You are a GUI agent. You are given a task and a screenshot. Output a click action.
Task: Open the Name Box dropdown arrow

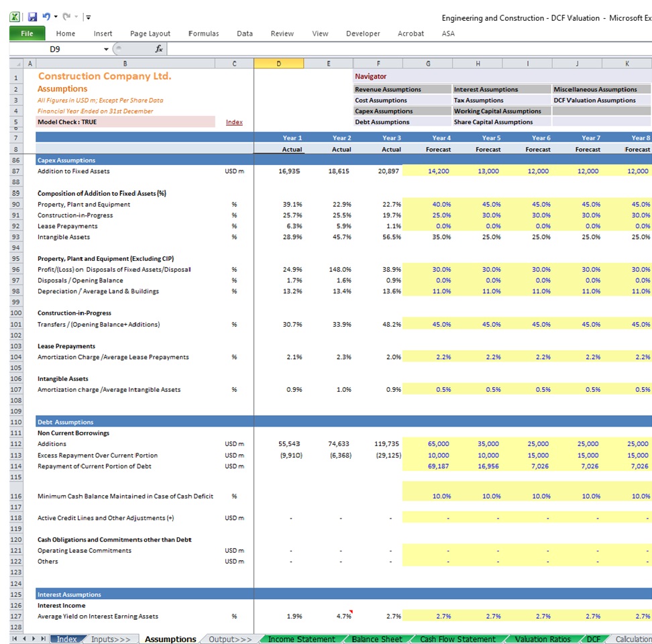pyautogui.click(x=107, y=49)
